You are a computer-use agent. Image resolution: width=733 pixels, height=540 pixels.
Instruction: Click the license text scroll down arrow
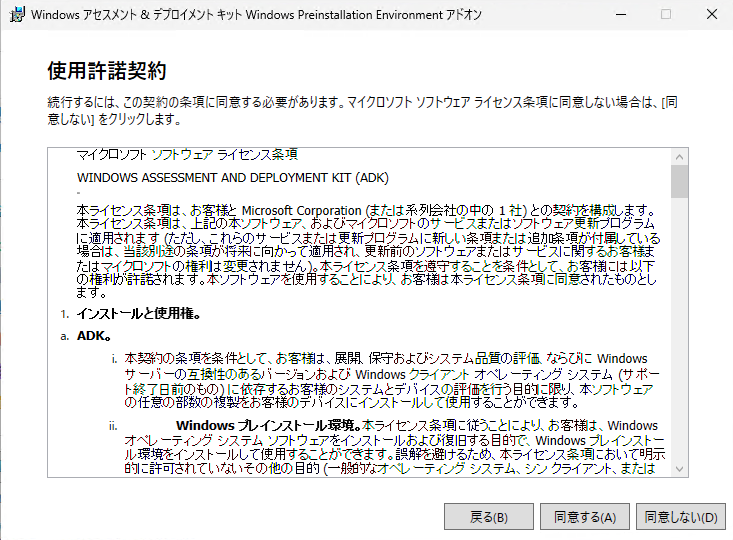(679, 468)
